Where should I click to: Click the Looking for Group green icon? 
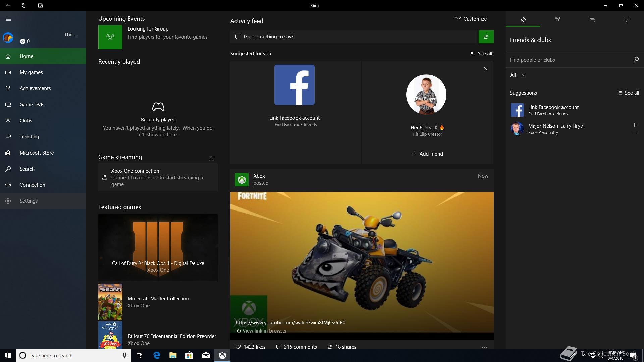click(x=110, y=37)
